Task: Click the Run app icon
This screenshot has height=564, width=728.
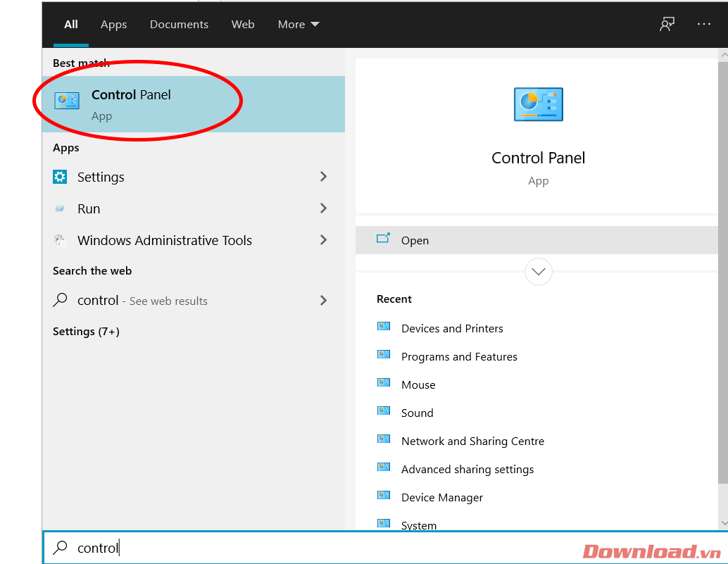Action: pyautogui.click(x=60, y=208)
